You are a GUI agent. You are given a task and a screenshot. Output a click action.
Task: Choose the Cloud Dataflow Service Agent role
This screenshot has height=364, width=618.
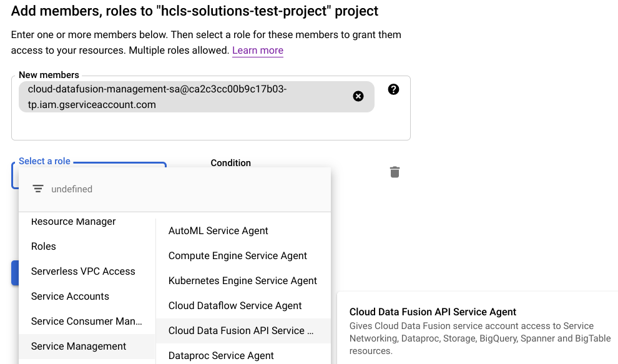pyautogui.click(x=235, y=306)
